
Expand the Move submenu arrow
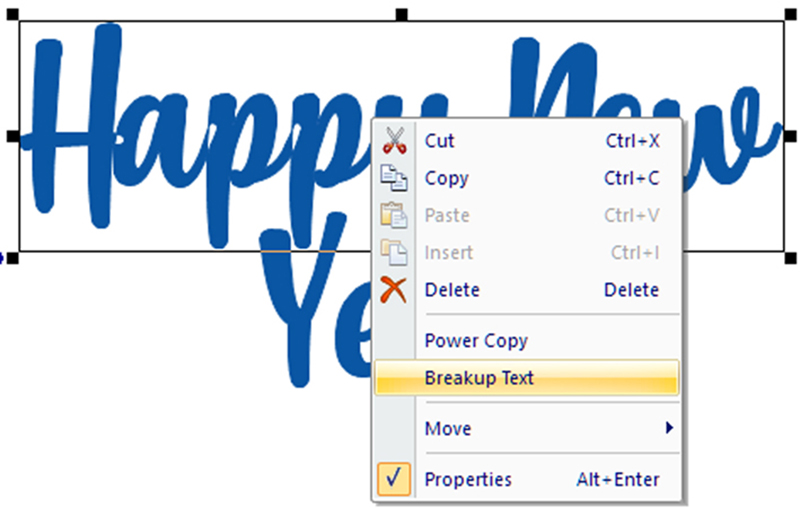coord(669,428)
